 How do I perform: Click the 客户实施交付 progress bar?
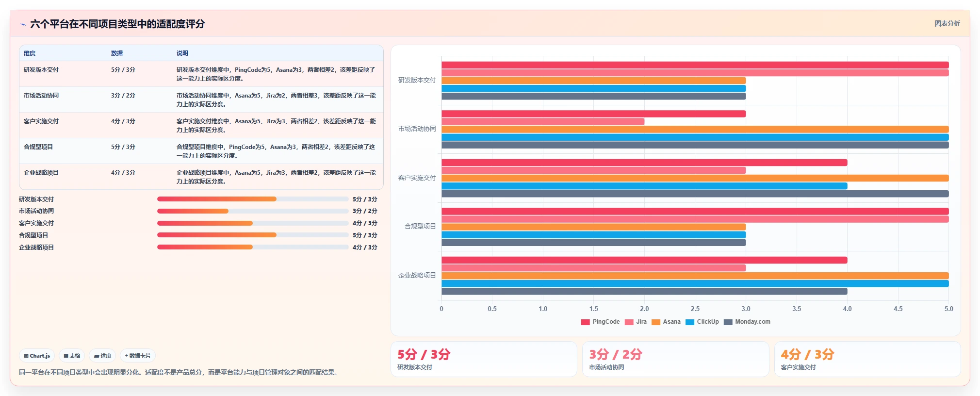point(253,223)
